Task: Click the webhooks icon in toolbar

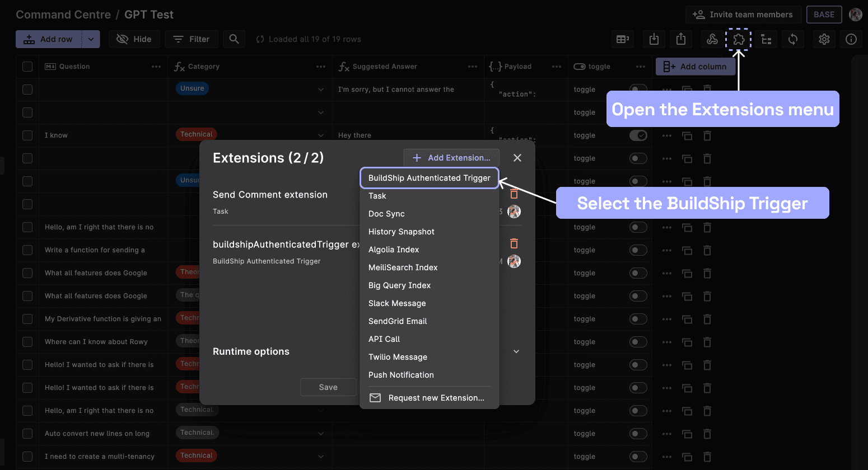Action: click(712, 39)
